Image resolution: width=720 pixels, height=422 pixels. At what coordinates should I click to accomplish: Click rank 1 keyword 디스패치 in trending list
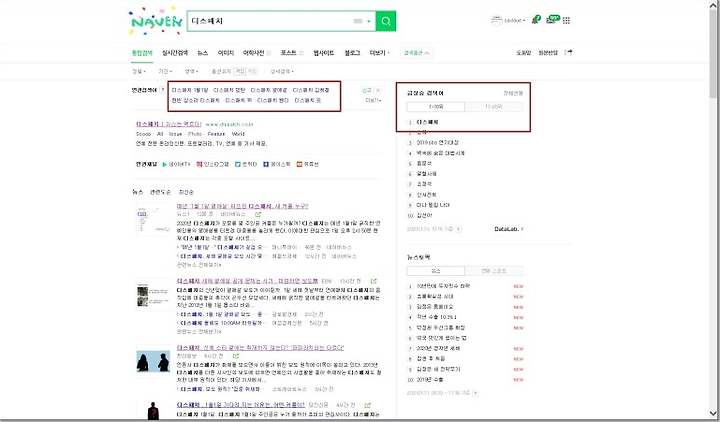[x=428, y=122]
